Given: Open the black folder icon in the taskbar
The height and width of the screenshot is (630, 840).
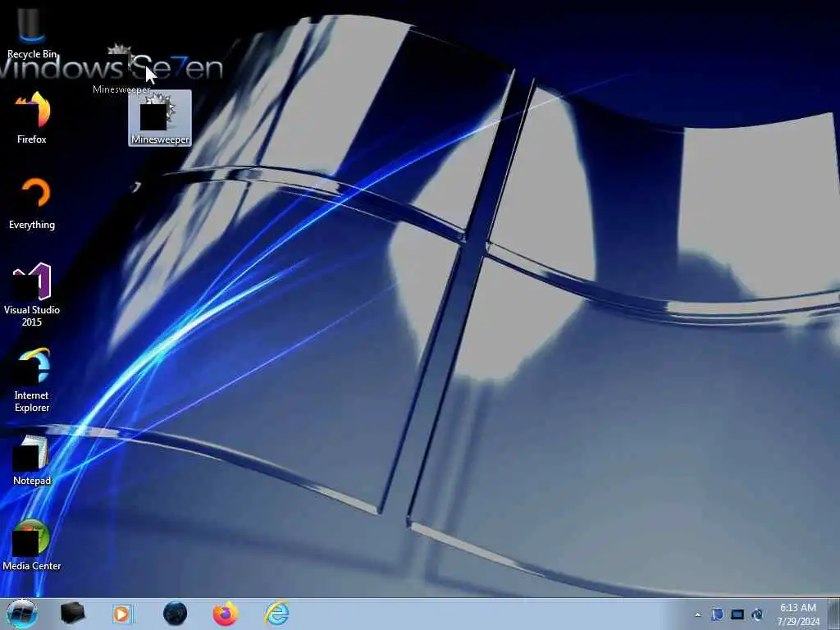Looking at the screenshot, I should point(72,614).
